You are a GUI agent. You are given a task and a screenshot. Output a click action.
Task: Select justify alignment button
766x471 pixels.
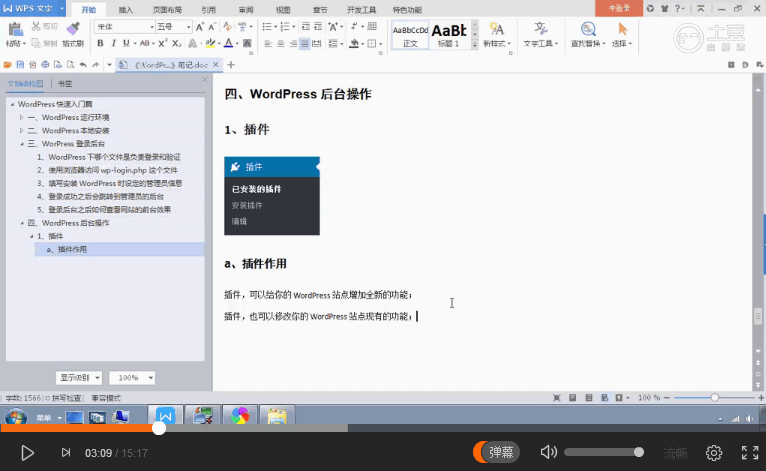[x=305, y=43]
